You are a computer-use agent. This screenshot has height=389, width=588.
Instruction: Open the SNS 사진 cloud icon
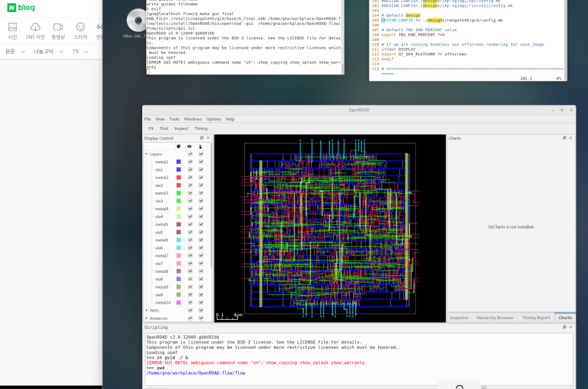tap(35, 27)
